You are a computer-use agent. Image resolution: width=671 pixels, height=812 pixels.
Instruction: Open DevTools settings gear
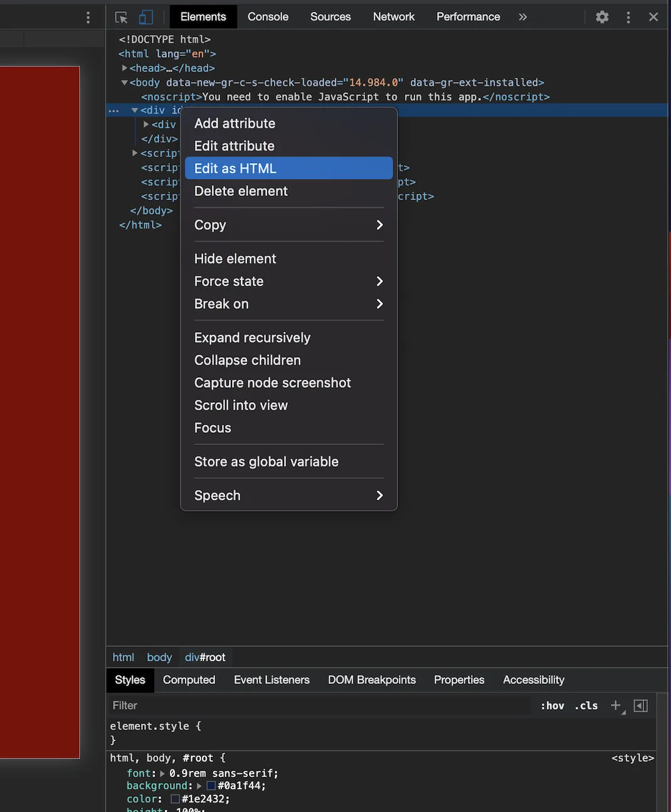tap(602, 17)
